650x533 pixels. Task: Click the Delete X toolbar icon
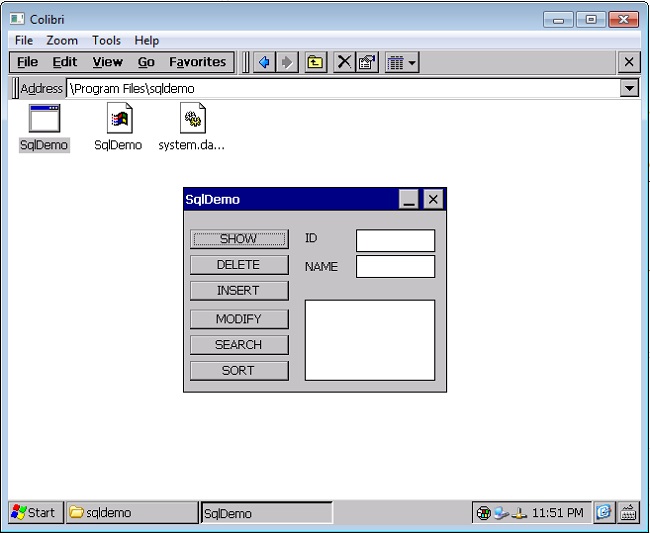pyautogui.click(x=344, y=62)
